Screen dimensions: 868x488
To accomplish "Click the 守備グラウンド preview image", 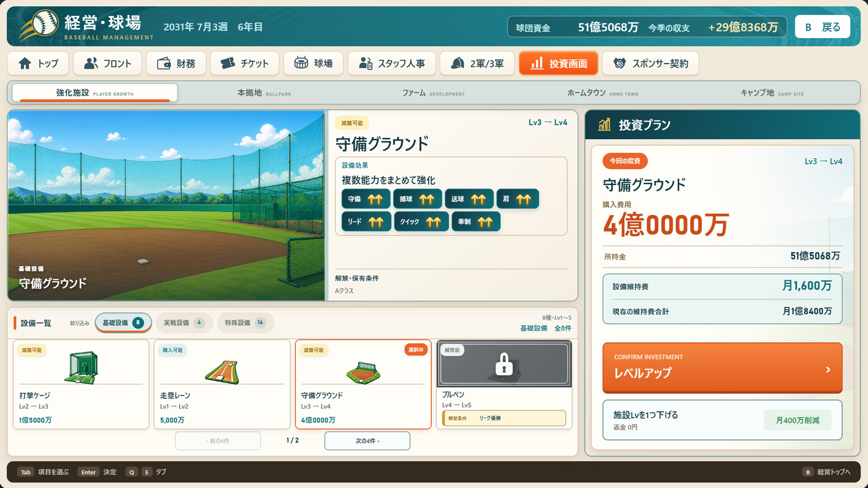I will [166, 206].
